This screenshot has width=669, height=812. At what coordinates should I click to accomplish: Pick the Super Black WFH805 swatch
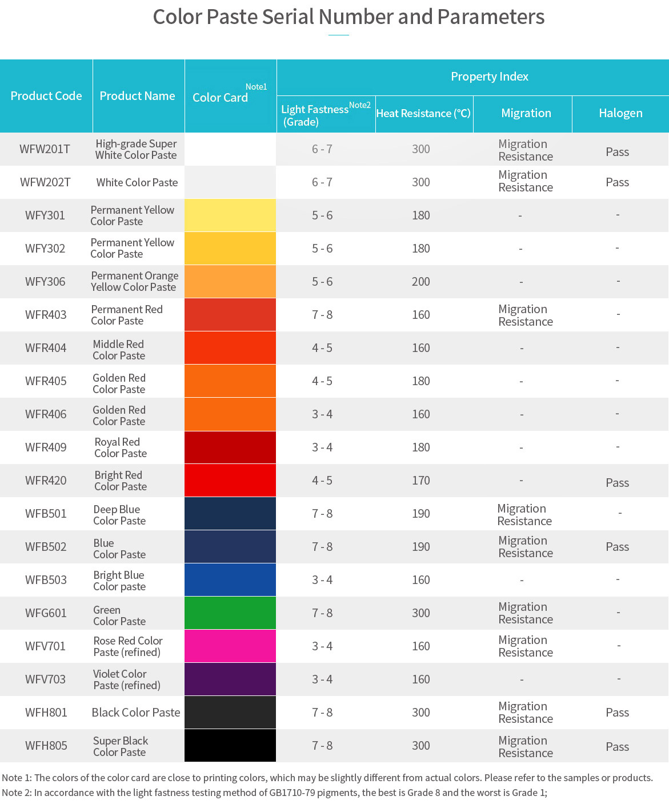[230, 746]
